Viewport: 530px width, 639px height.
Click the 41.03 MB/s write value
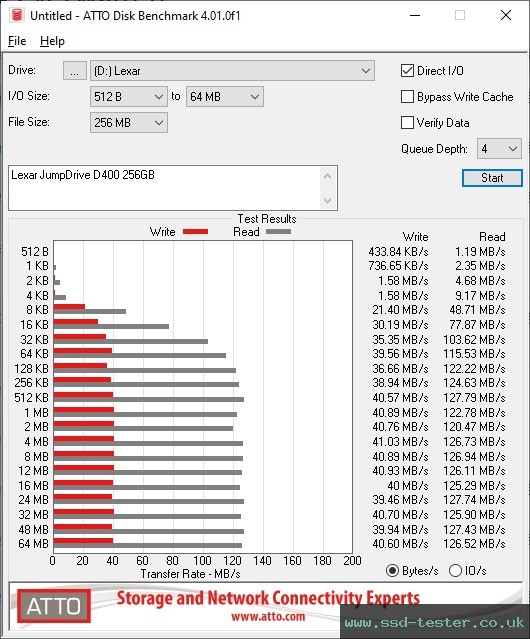[x=400, y=441]
